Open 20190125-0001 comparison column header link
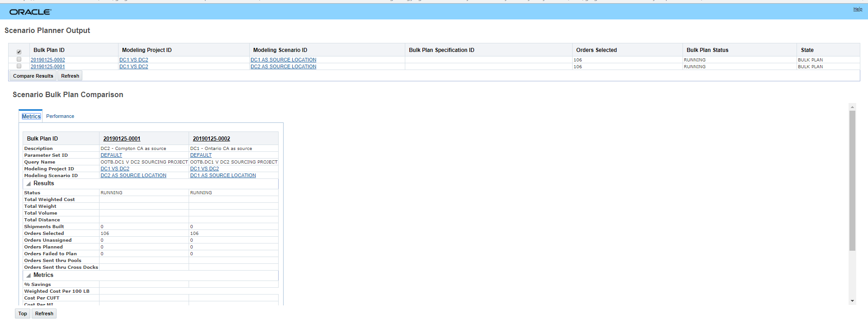Viewport: 868px width, 323px height. [122, 139]
